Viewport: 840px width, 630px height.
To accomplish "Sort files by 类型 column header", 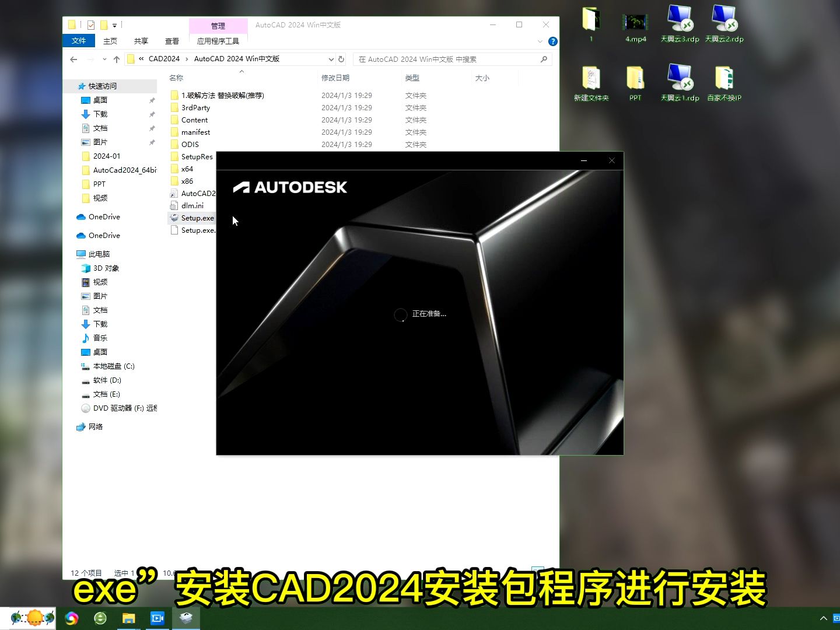I will point(412,78).
